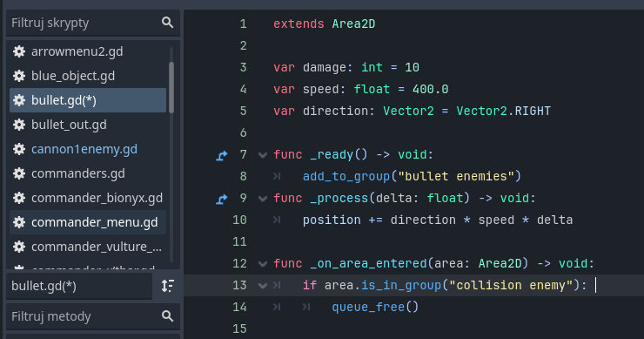Toggle alphabetical sorting of the methods list

click(168, 286)
